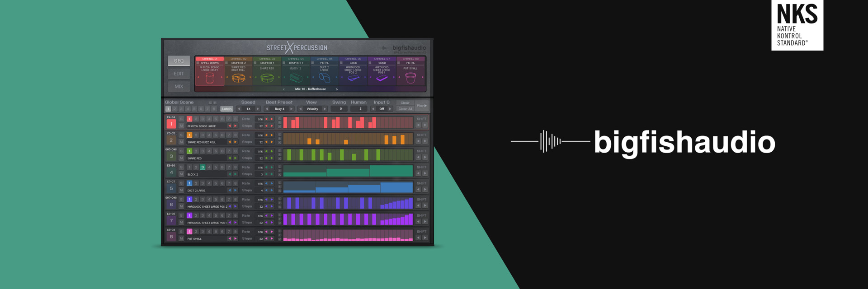Click the orange snare buzz roll drum icon

pos(238,78)
